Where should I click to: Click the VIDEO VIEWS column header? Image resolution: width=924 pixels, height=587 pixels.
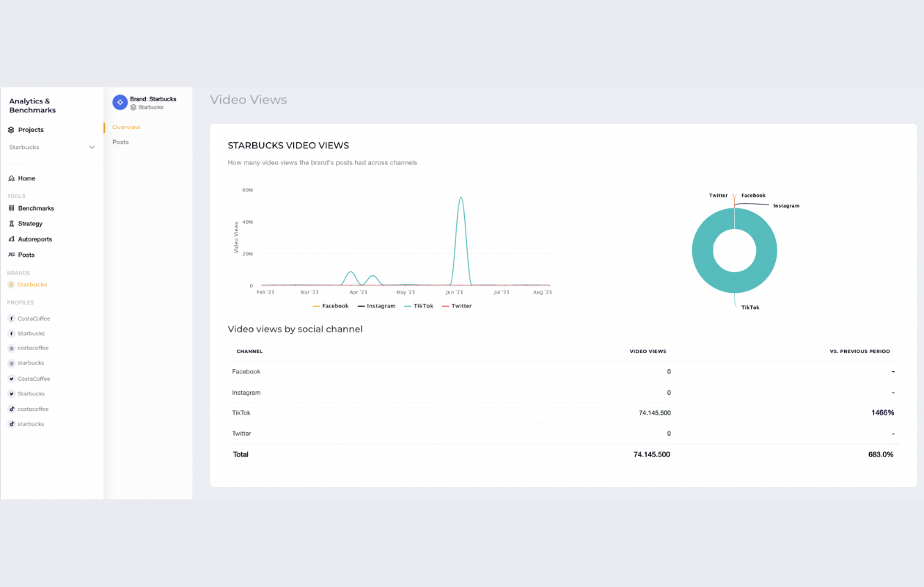[648, 351]
